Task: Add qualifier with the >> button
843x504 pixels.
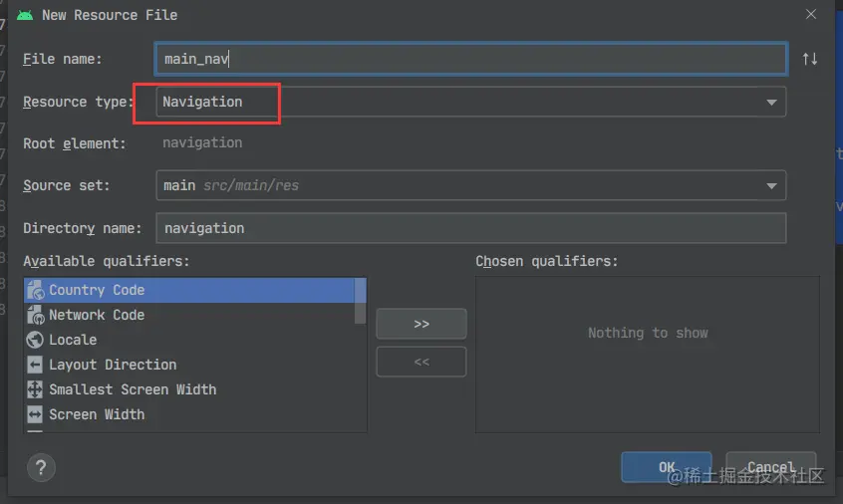Action: click(421, 324)
